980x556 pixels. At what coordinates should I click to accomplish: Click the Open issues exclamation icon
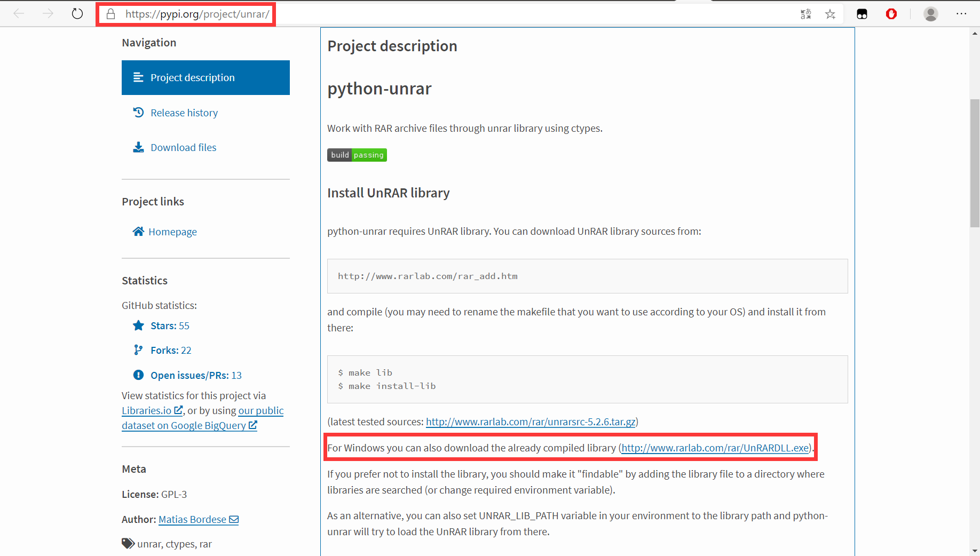tap(138, 375)
